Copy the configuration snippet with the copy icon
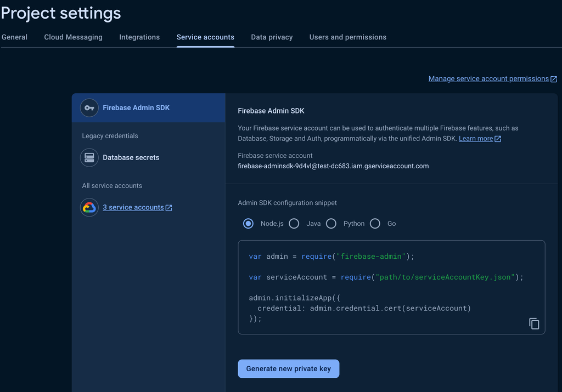The image size is (562, 392). pos(534,323)
